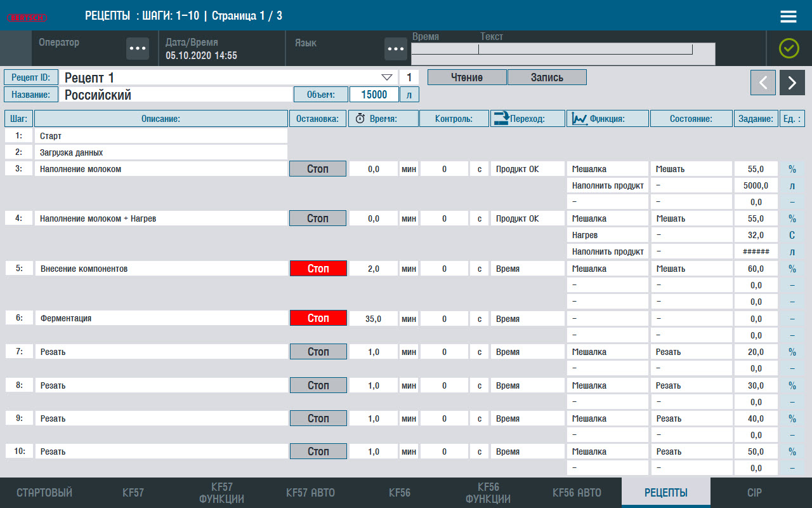
Task: Click the stopwatch icon in Время header
Action: 360,119
